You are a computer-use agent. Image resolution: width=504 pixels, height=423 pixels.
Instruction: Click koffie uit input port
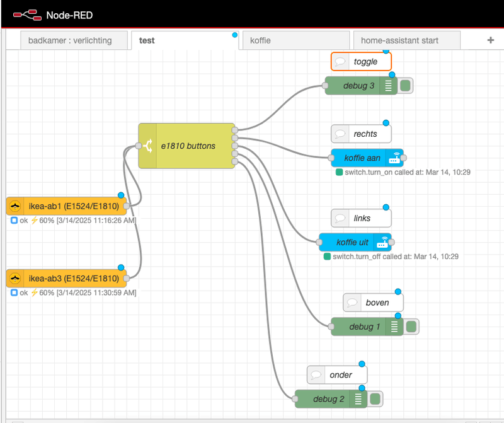point(319,242)
